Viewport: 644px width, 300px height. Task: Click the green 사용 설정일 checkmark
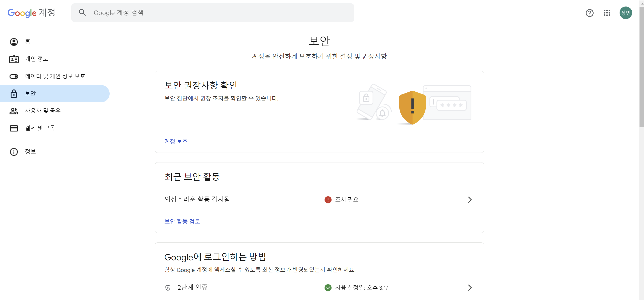[x=328, y=288]
